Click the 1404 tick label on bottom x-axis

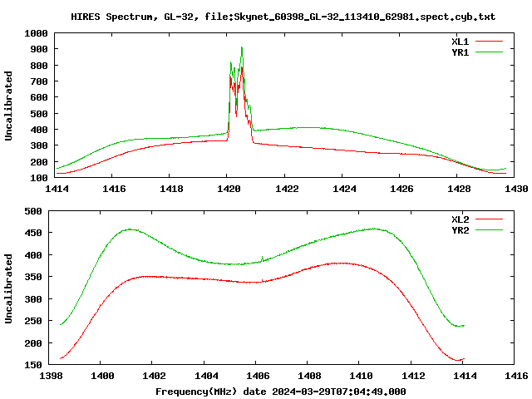coord(206,376)
